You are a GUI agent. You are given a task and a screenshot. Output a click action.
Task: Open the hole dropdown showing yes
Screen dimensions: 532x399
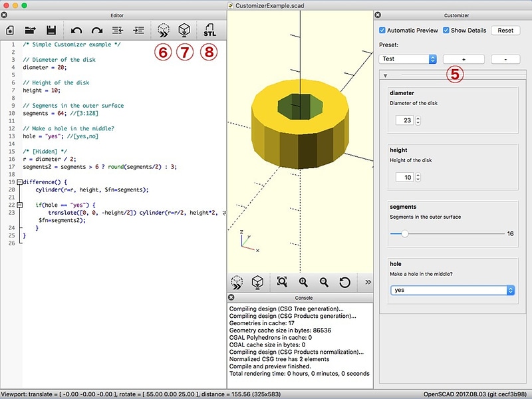[x=453, y=290]
